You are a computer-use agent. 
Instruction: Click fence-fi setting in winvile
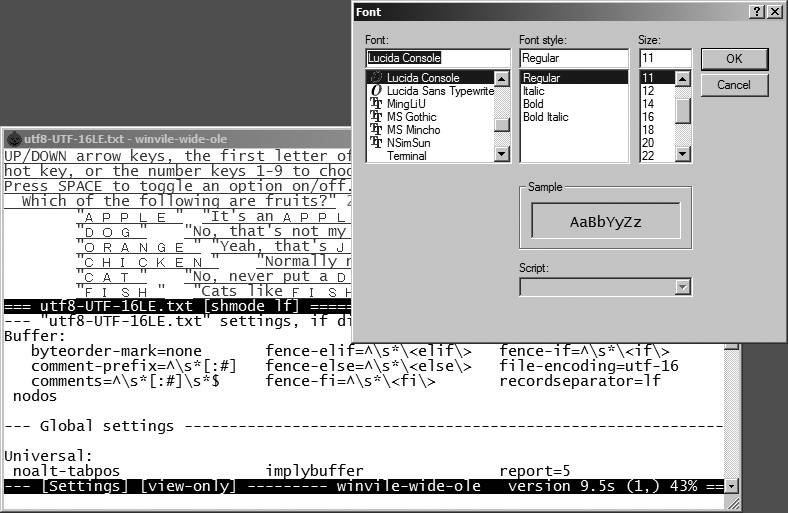pyautogui.click(x=350, y=381)
